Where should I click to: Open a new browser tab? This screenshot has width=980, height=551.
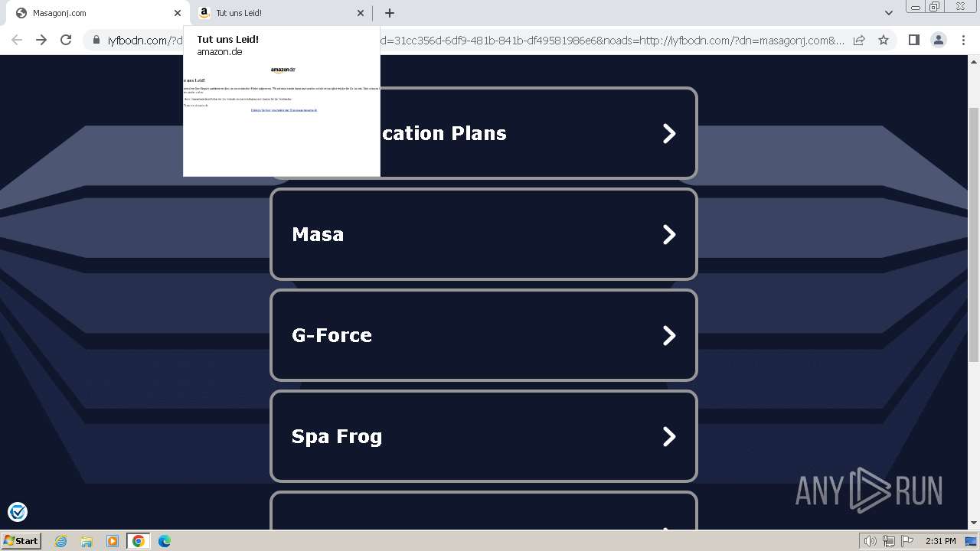click(x=390, y=13)
